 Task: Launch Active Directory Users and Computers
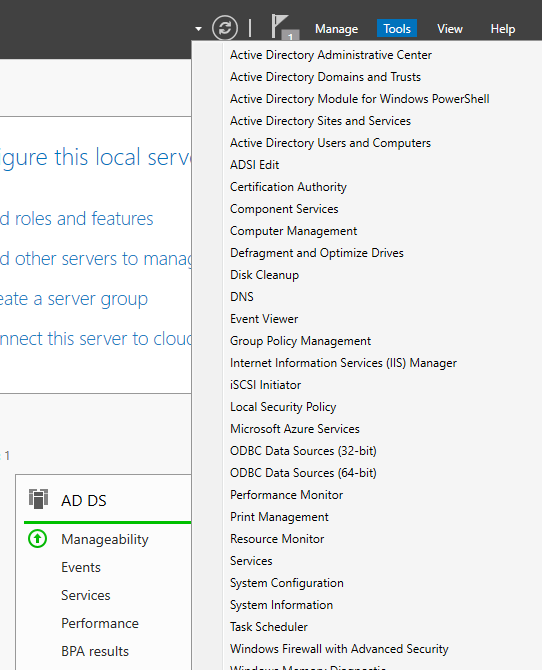[x=330, y=143]
